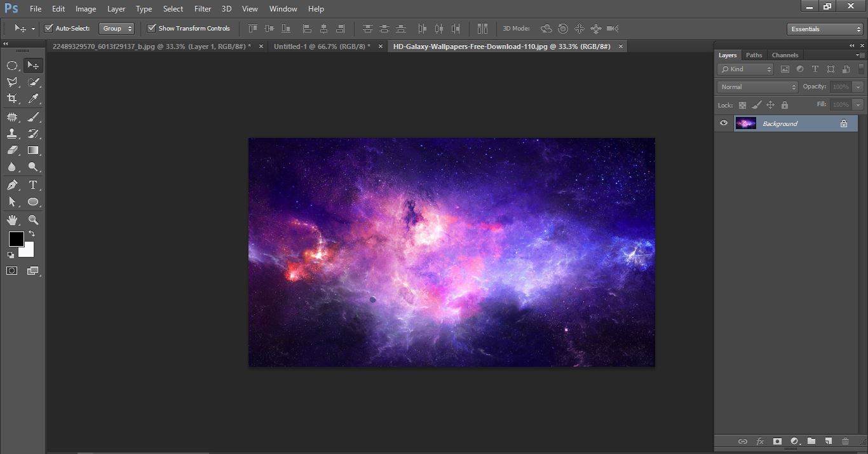The image size is (868, 454).
Task: Select the Crop tool
Action: [x=13, y=99]
